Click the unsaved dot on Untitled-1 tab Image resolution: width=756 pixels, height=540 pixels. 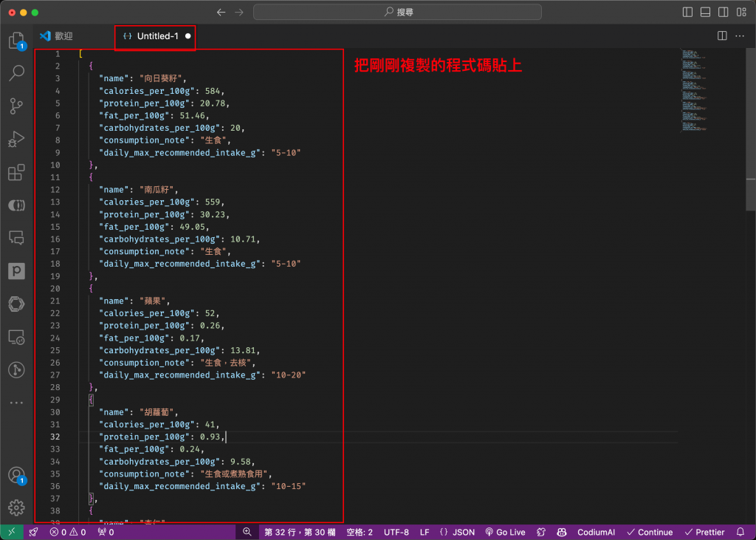pos(188,36)
